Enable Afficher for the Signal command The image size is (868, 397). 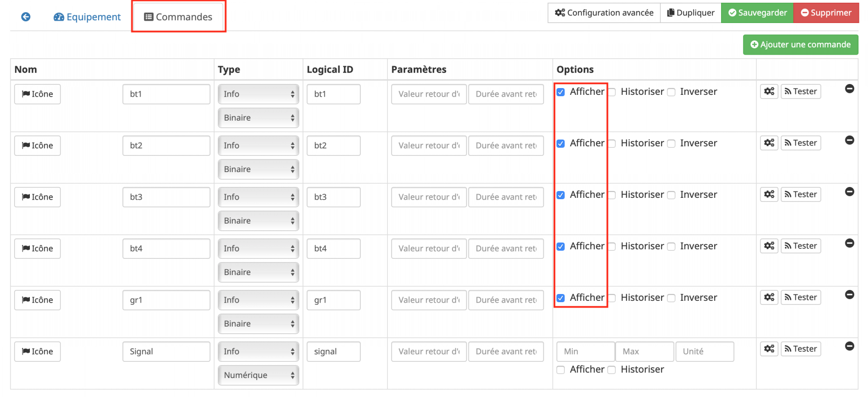click(561, 370)
